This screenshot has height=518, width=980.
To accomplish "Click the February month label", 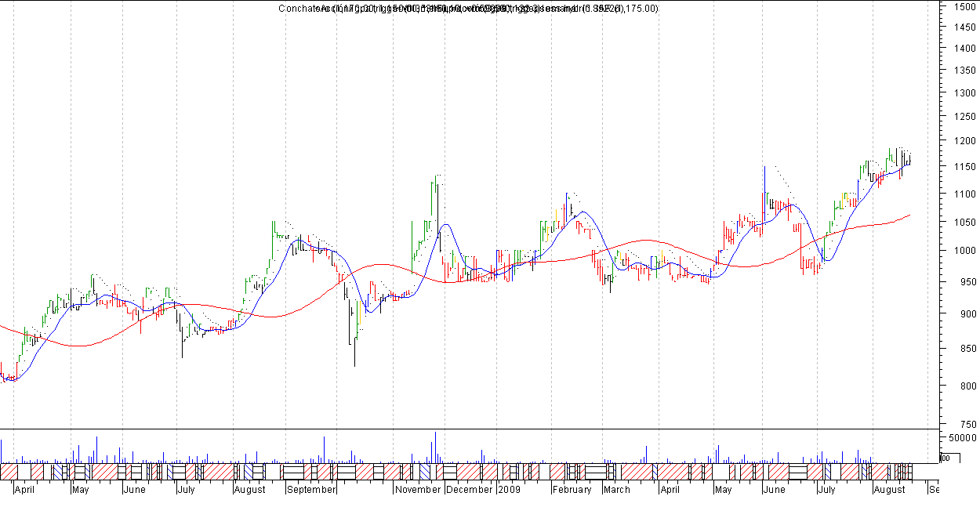I will pos(572,490).
